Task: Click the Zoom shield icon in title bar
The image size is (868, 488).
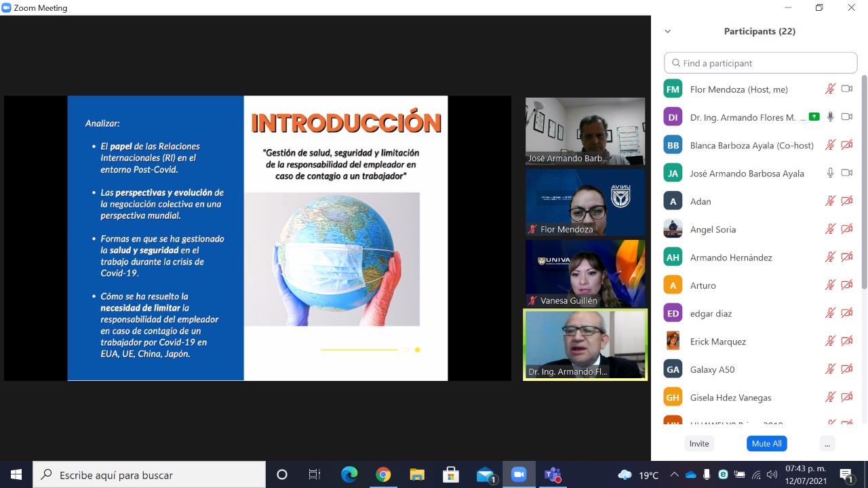Action: 7,8
